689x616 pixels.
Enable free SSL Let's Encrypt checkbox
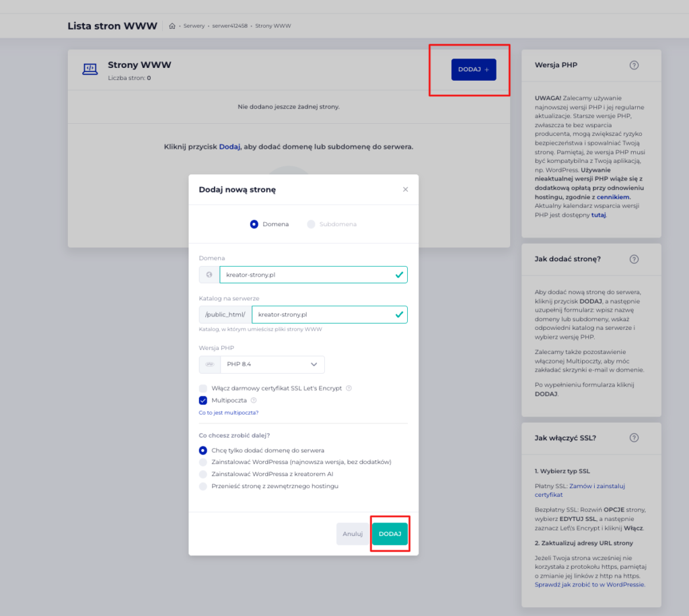pyautogui.click(x=203, y=388)
